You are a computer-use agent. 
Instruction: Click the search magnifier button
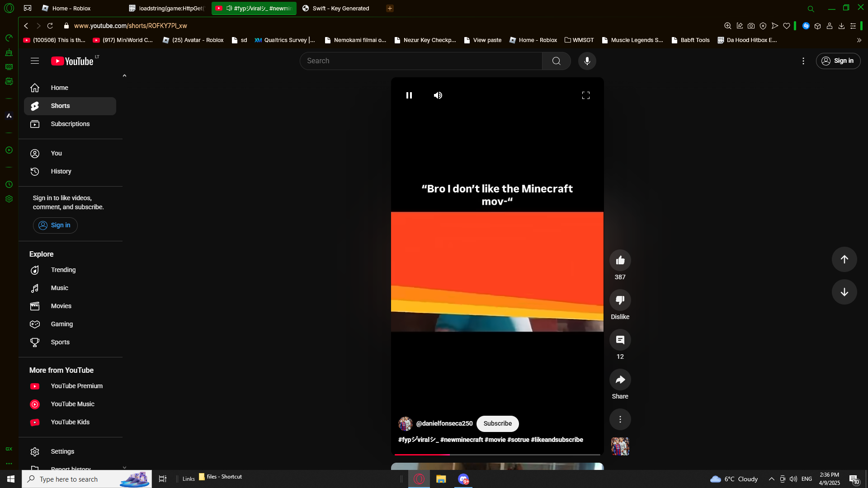557,61
